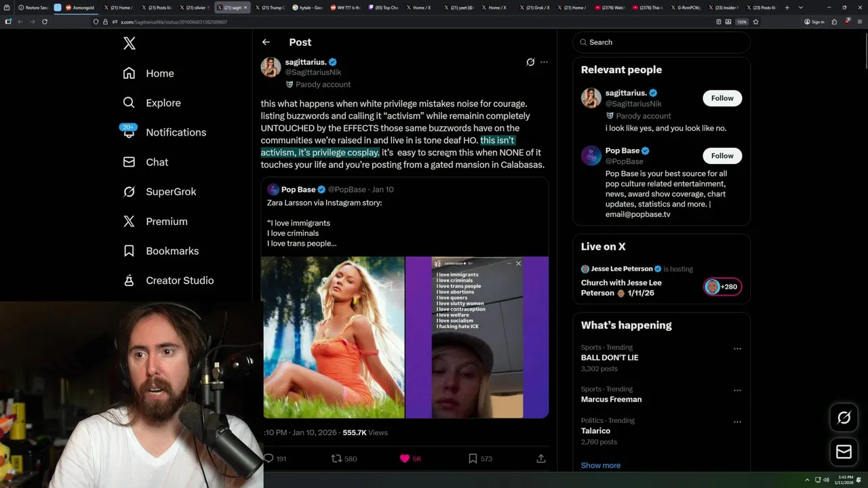Switch to the Grok / X tab
Viewport: 868px width, 488px height.
tap(536, 7)
